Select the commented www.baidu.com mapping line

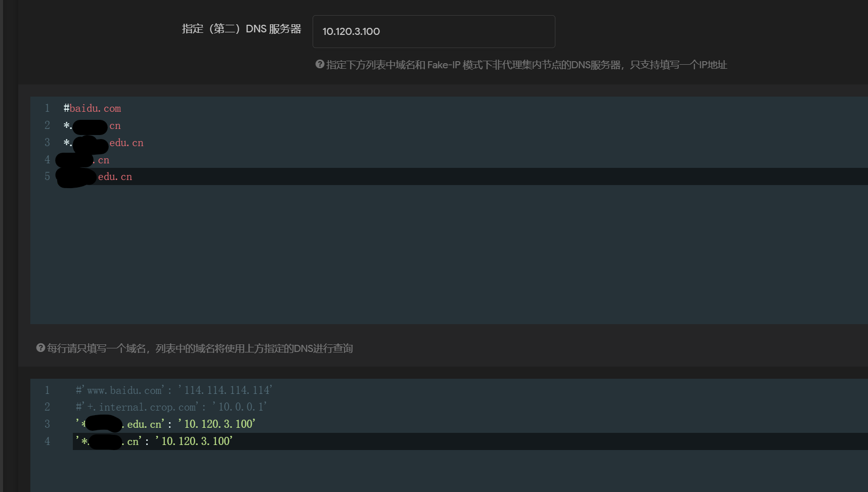coord(172,390)
